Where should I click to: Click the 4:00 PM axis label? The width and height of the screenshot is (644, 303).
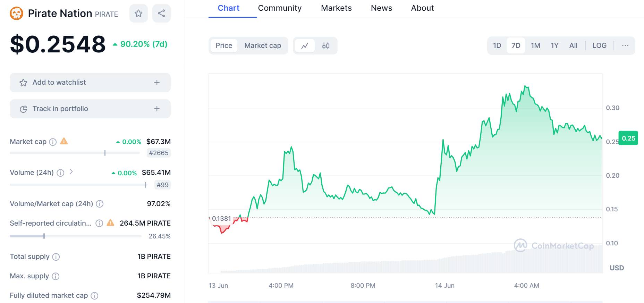281,286
